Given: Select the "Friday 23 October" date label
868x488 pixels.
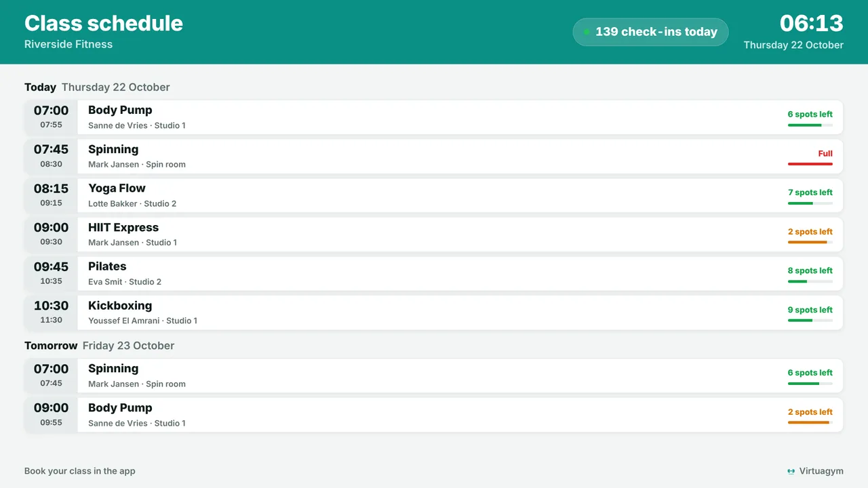Looking at the screenshot, I should (x=129, y=346).
